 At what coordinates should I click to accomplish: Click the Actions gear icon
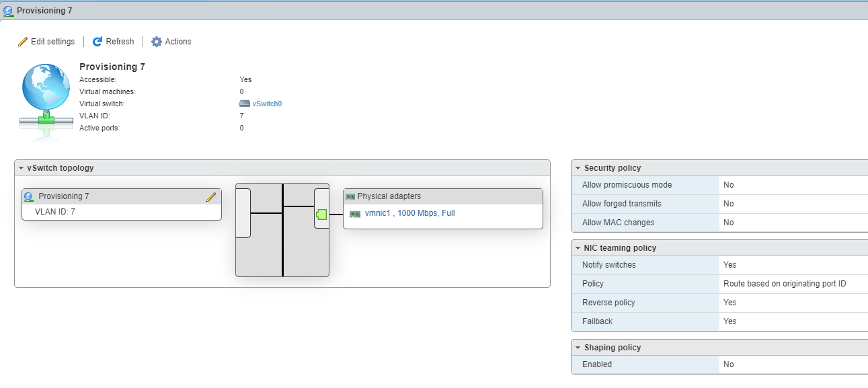[157, 42]
